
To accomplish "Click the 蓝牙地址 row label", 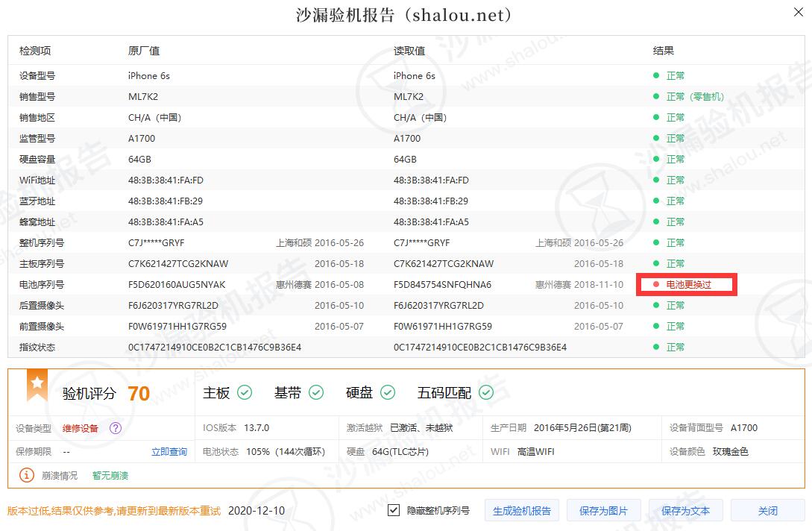I will pos(37,201).
